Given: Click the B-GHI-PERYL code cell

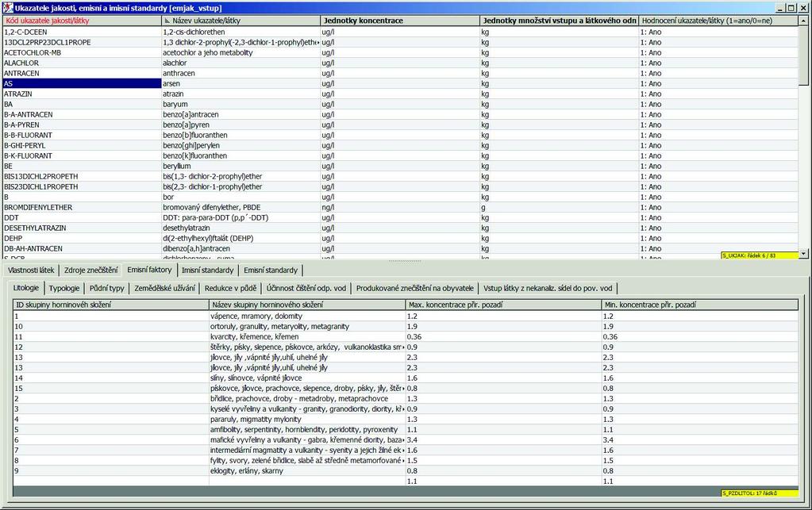Looking at the screenshot, I should coord(83,146).
